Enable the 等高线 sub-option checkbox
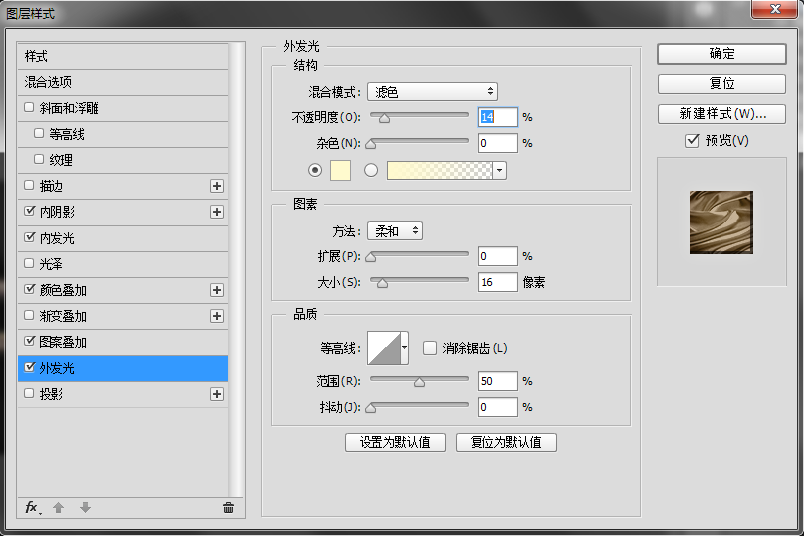804x536 pixels. (x=39, y=133)
